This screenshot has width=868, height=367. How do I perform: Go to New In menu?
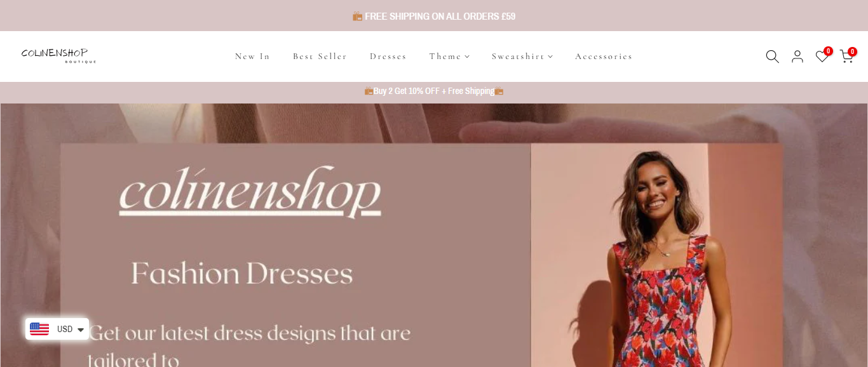pyautogui.click(x=252, y=57)
